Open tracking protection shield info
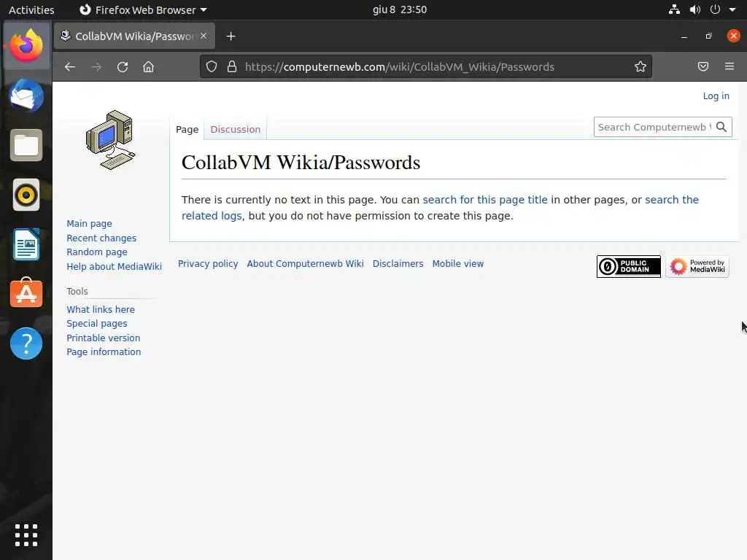The image size is (747, 560). [x=212, y=66]
